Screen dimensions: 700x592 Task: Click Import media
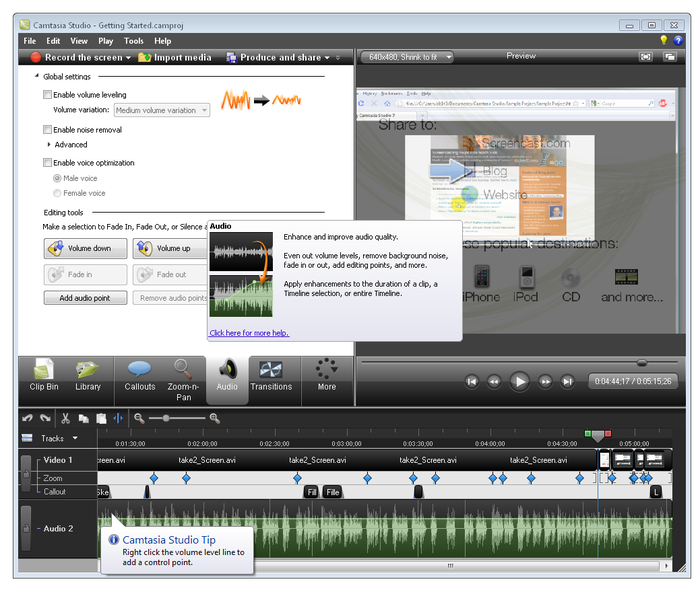[x=175, y=58]
